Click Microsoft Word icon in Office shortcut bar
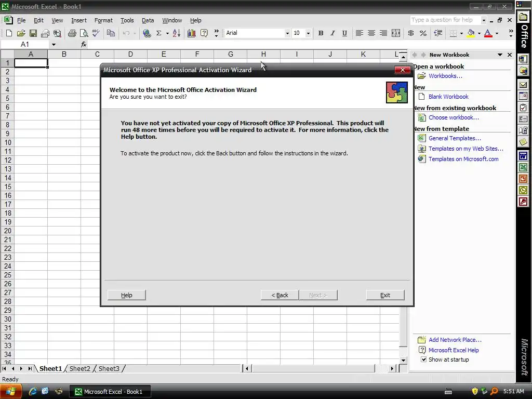Screen dimensions: 532x399 [x=523, y=156]
